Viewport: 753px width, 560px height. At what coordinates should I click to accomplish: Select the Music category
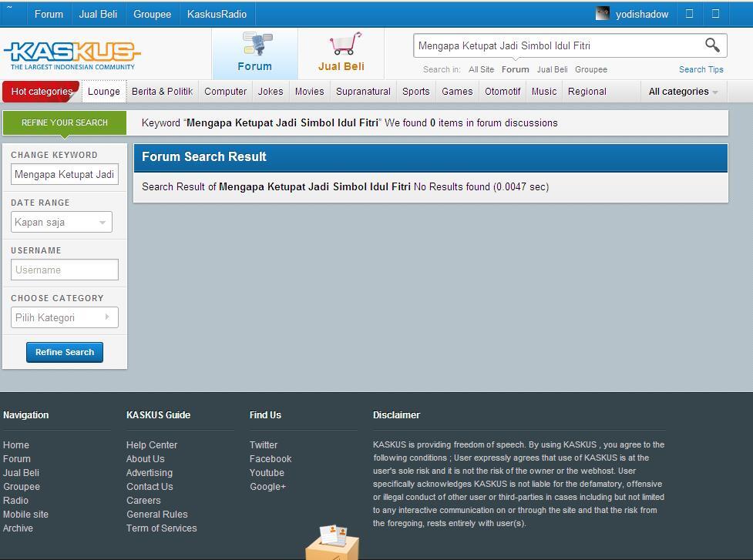[x=544, y=91]
